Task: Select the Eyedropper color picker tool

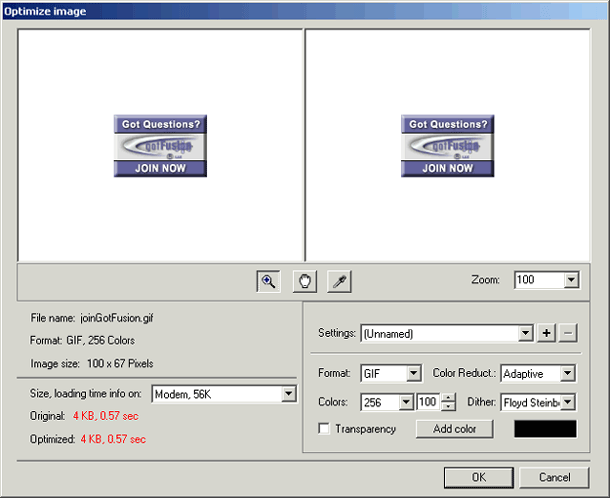Action: (x=339, y=281)
